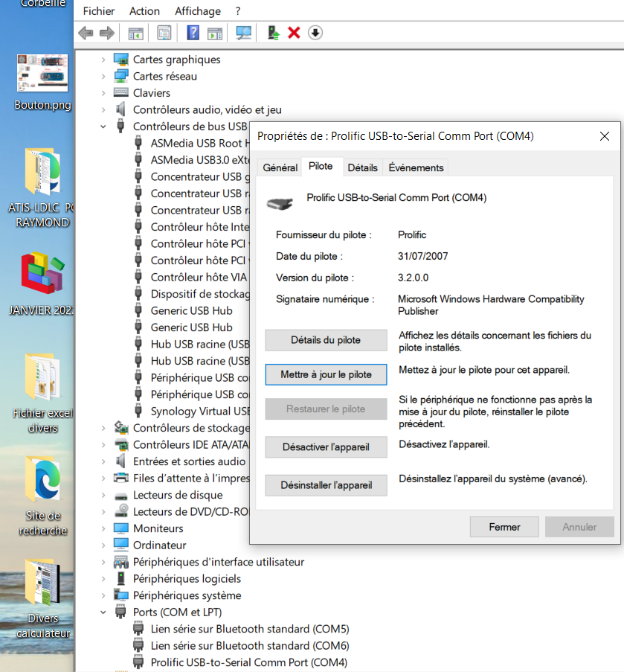Click the Forward arrow toolbar icon
This screenshot has height=672, width=624.
107,33
